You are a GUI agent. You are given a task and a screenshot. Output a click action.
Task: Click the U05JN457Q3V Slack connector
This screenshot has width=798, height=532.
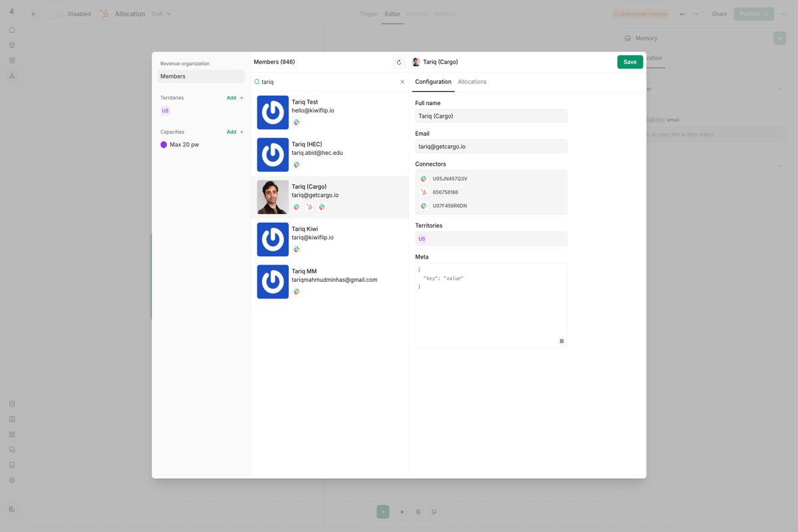pyautogui.click(x=491, y=179)
